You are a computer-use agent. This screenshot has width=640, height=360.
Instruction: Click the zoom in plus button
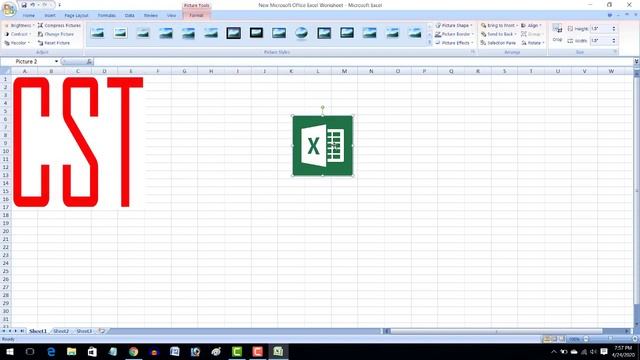click(x=635, y=339)
